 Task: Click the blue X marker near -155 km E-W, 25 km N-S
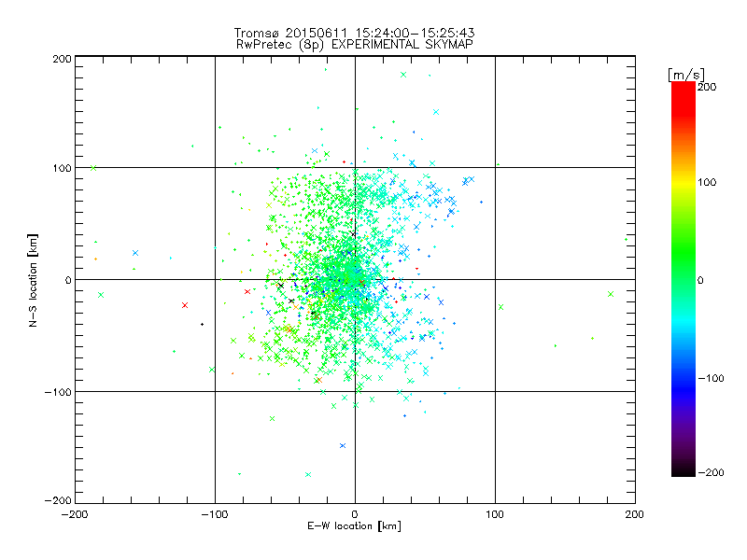(135, 253)
